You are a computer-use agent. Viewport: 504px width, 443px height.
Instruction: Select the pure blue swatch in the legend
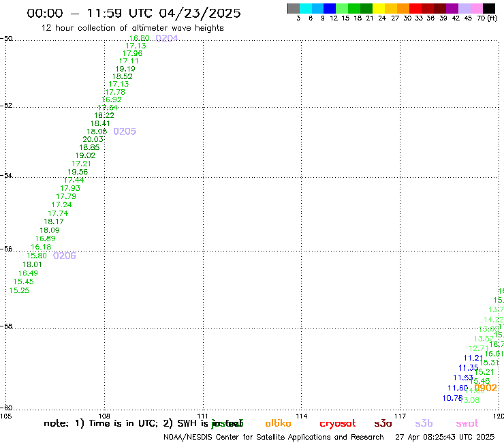[330, 9]
